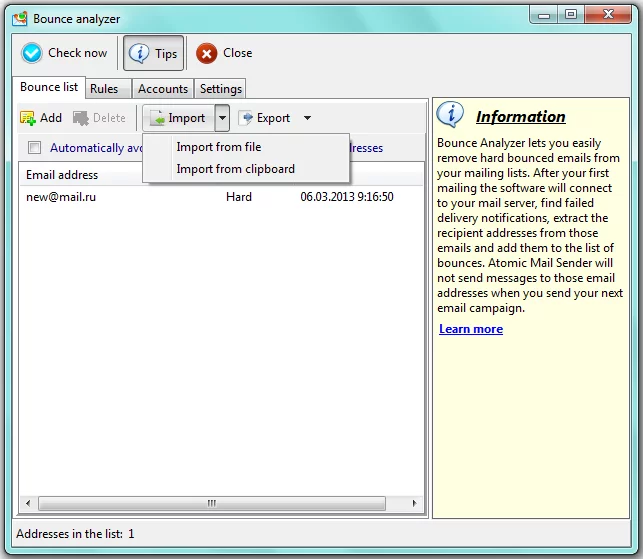643x559 pixels.
Task: Switch to the Rules tab
Action: (x=104, y=89)
